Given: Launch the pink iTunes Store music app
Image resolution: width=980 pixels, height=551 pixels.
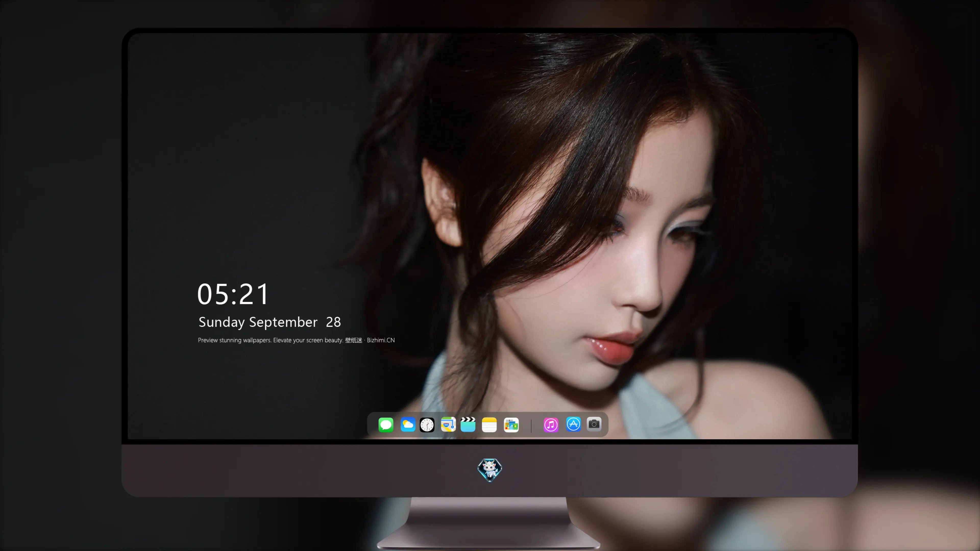Looking at the screenshot, I should [550, 424].
